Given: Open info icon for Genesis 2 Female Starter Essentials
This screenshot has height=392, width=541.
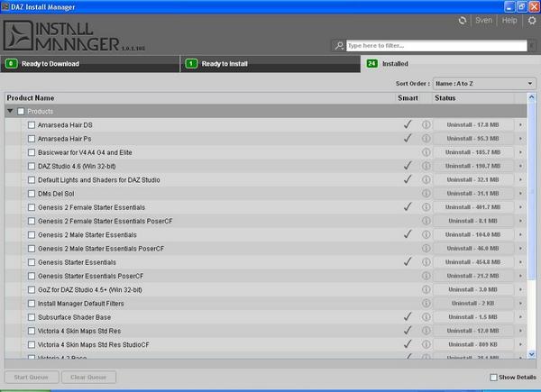Looking at the screenshot, I should pos(426,207).
